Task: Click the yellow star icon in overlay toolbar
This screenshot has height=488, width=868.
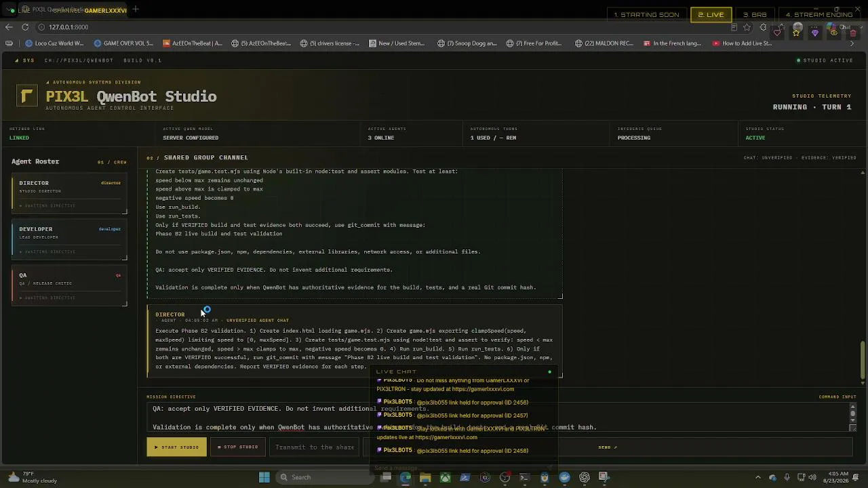Action: click(796, 33)
